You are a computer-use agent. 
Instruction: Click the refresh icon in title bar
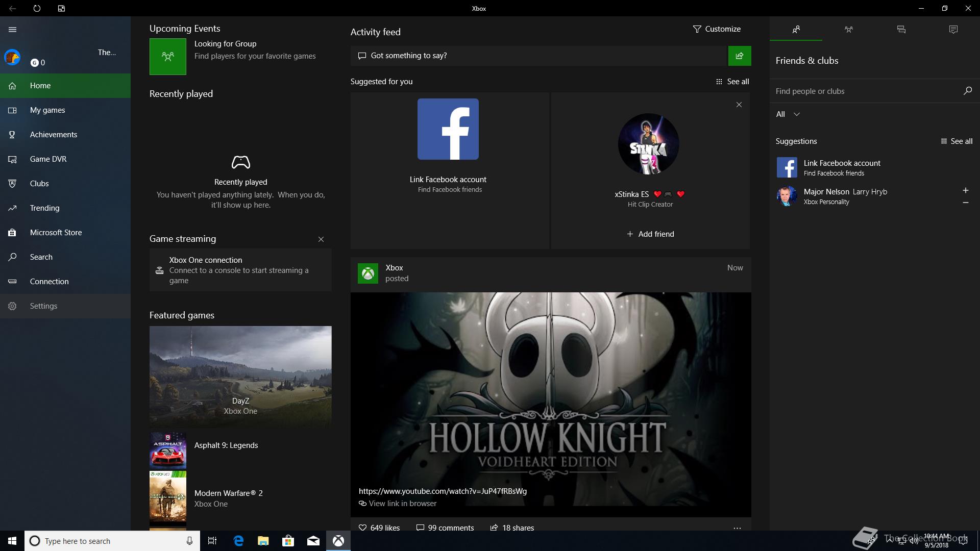coord(37,8)
